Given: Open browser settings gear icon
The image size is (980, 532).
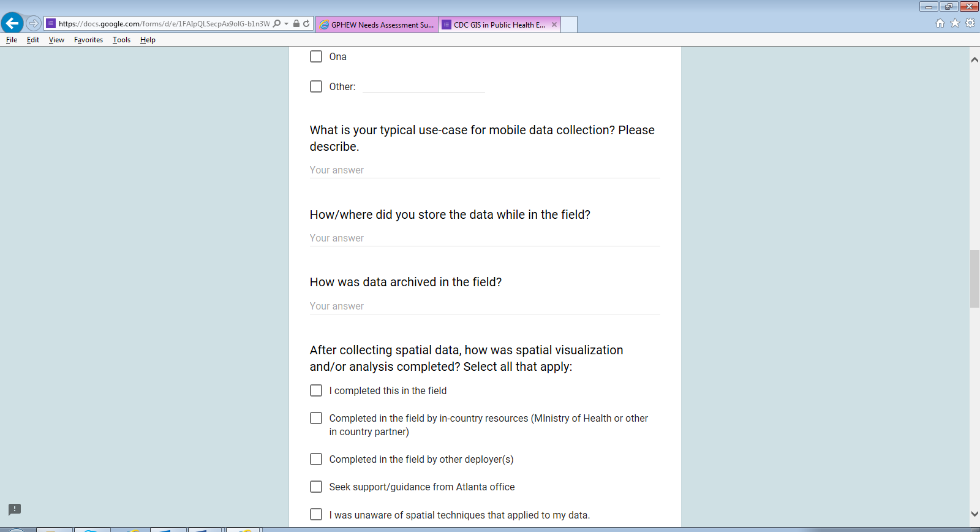Looking at the screenshot, I should (970, 23).
